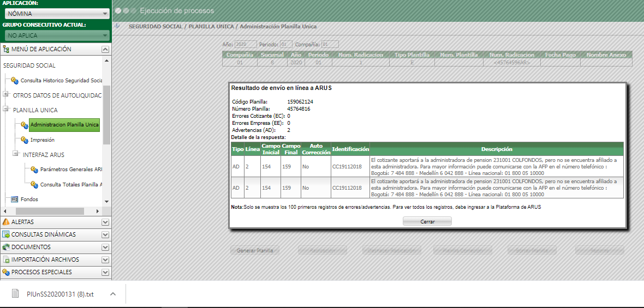Click the Deshacer Radicación button
Viewport: 644px width, 308px height.
point(392,250)
